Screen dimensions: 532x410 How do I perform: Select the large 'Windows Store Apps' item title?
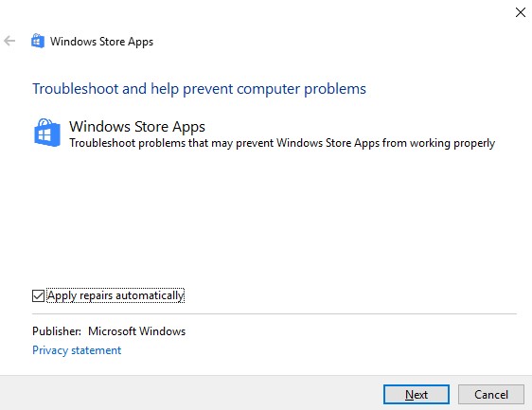[137, 127]
